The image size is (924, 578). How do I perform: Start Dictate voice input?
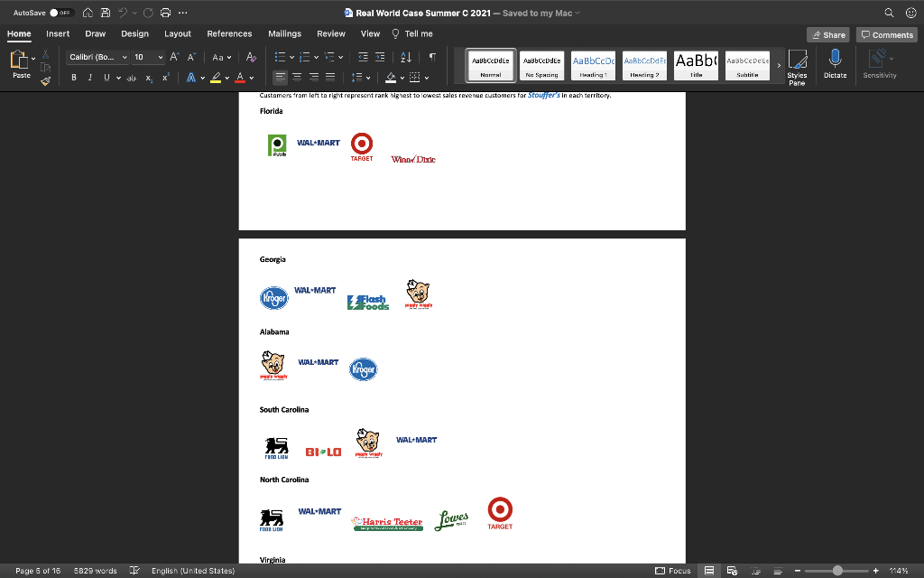point(835,65)
